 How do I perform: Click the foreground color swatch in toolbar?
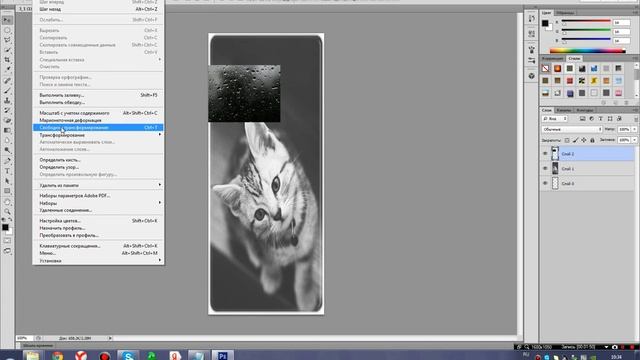click(5, 227)
